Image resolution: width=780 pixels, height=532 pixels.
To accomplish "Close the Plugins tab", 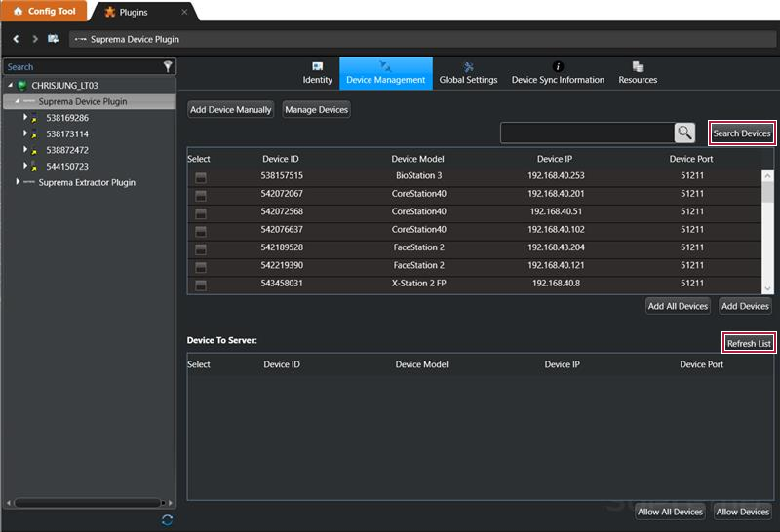I will tap(184, 12).
